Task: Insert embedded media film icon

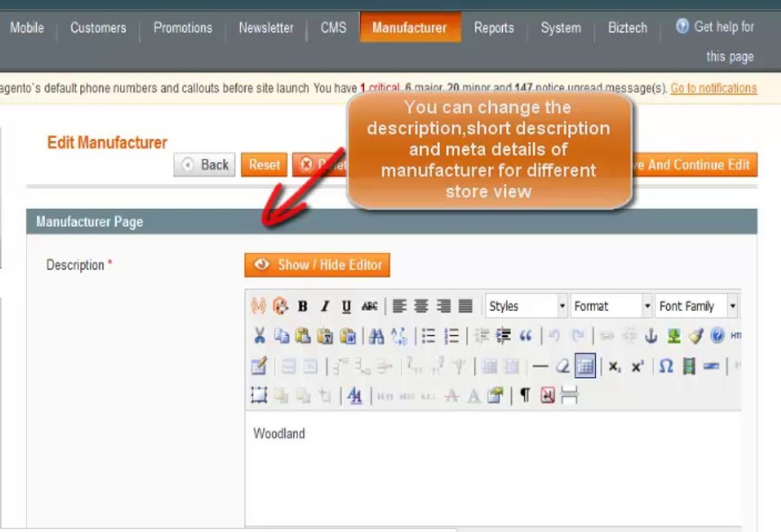Action: pos(689,366)
